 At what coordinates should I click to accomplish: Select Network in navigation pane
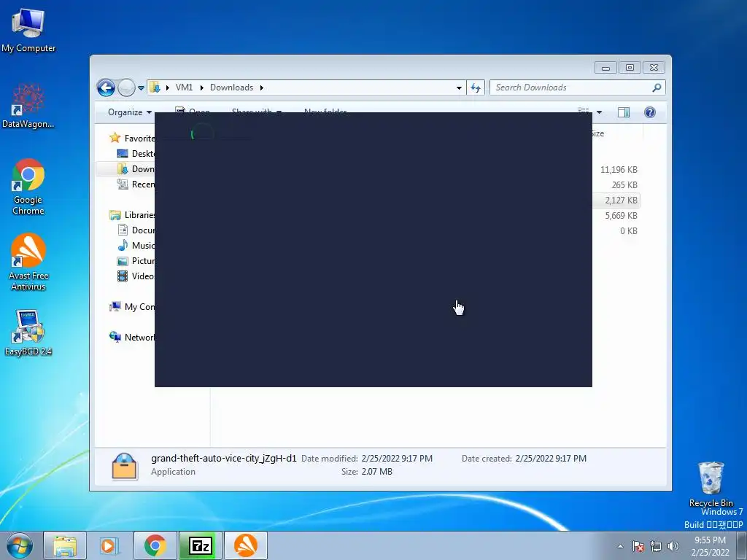pos(132,337)
